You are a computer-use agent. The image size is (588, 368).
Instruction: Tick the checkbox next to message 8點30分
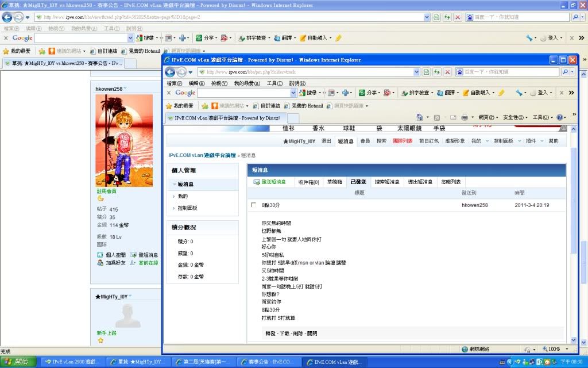tap(254, 205)
